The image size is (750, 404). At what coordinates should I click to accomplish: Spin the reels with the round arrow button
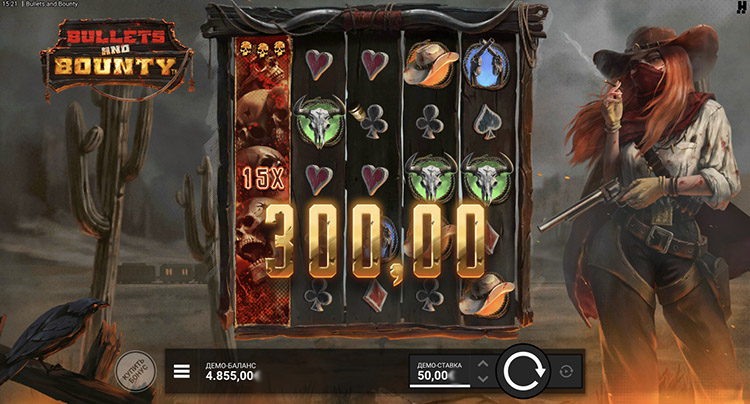click(x=524, y=371)
